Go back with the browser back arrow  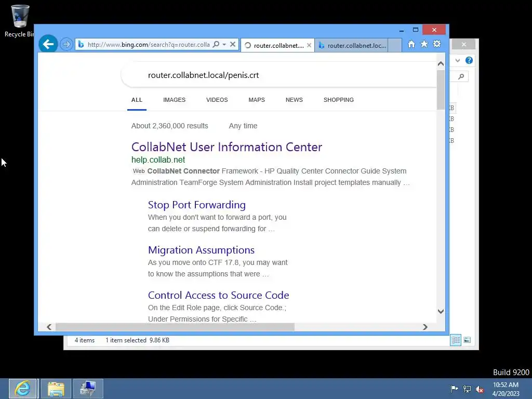48,44
